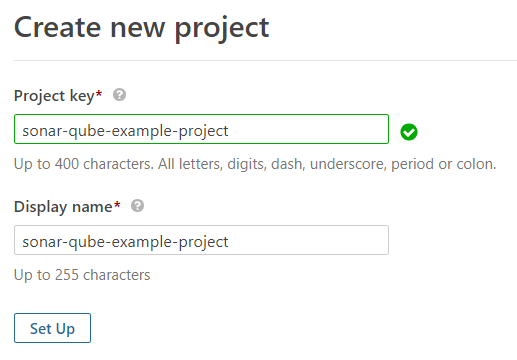
Task: Click the Up to 400 characters hint
Action: point(255,164)
